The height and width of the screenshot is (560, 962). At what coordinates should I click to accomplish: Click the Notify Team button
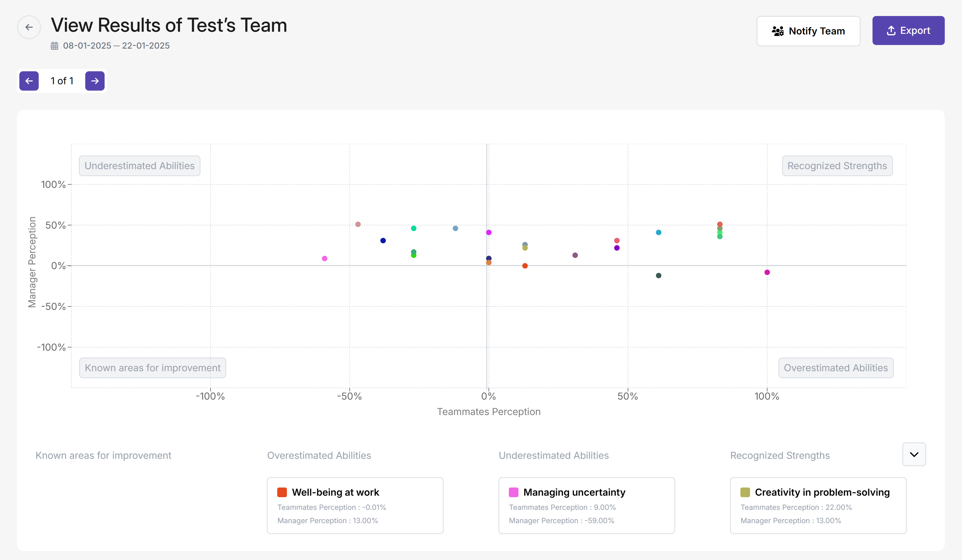pyautogui.click(x=808, y=31)
